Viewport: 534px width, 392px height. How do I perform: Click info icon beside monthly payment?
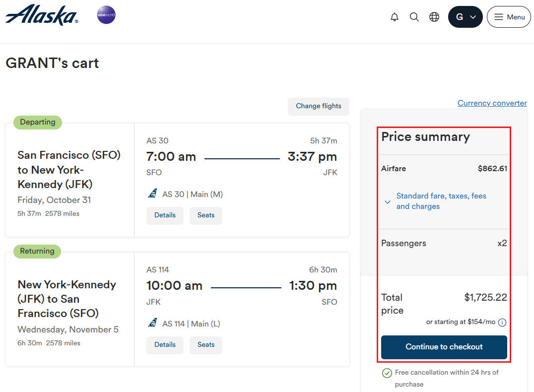[502, 323]
